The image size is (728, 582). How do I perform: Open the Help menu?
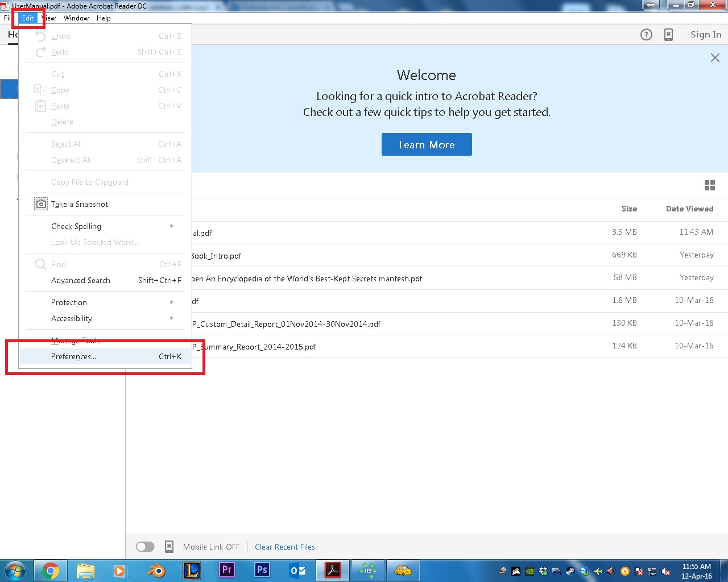point(104,18)
